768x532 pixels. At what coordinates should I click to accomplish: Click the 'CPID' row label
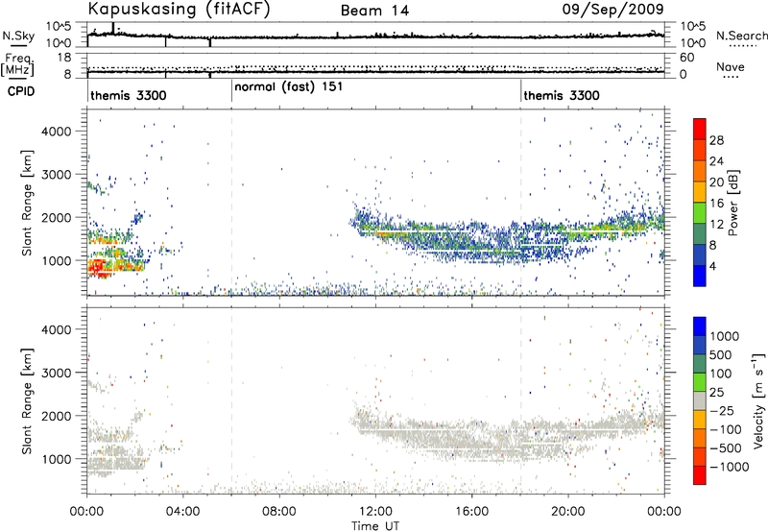coord(21,91)
